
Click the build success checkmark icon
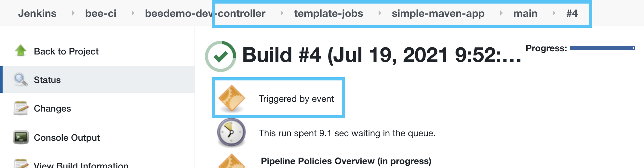point(221,56)
